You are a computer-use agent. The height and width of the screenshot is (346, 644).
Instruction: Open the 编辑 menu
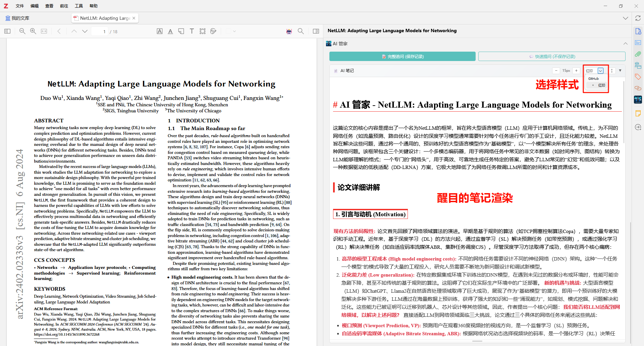click(x=35, y=6)
